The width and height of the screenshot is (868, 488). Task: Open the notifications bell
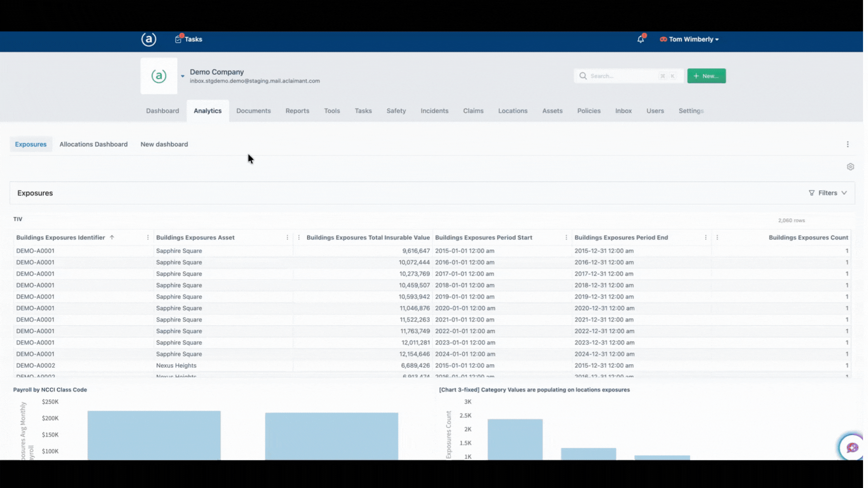[641, 39]
